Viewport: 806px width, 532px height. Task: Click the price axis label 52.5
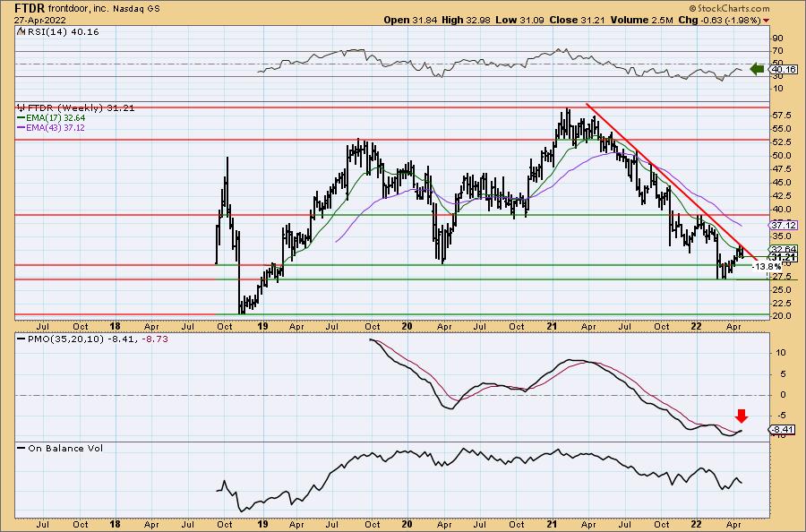(x=781, y=142)
